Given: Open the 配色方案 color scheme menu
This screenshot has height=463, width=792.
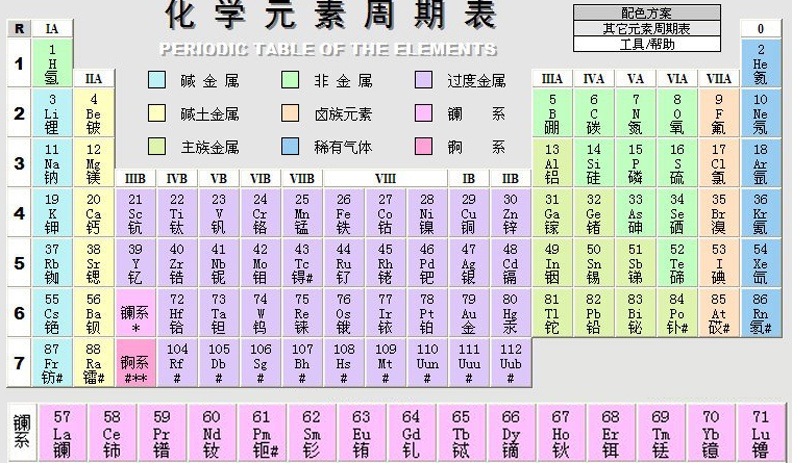Looking at the screenshot, I should 647,13.
